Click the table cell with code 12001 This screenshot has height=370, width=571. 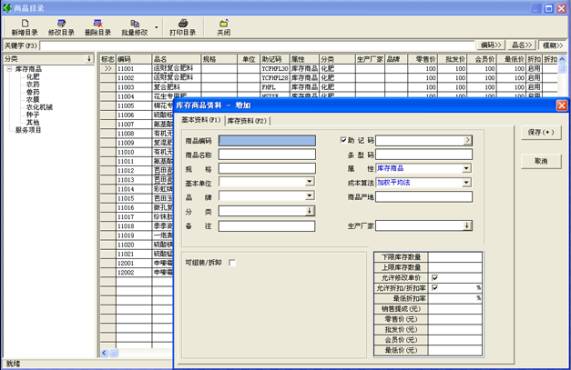134,263
